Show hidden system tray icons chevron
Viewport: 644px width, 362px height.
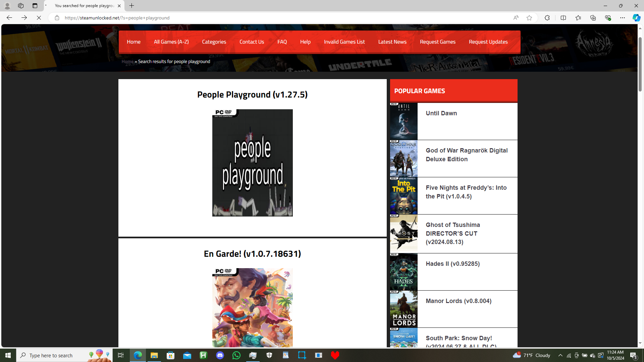(x=560, y=355)
